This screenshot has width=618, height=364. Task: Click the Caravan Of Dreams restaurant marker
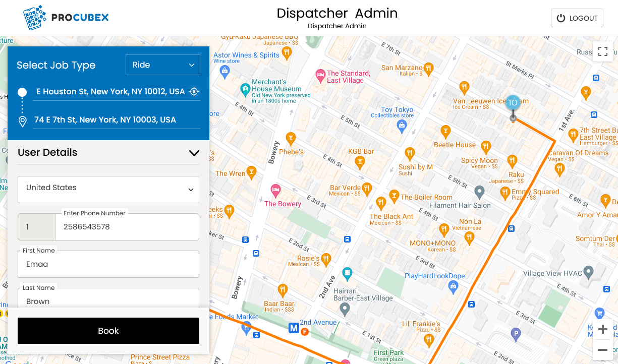coord(559,169)
